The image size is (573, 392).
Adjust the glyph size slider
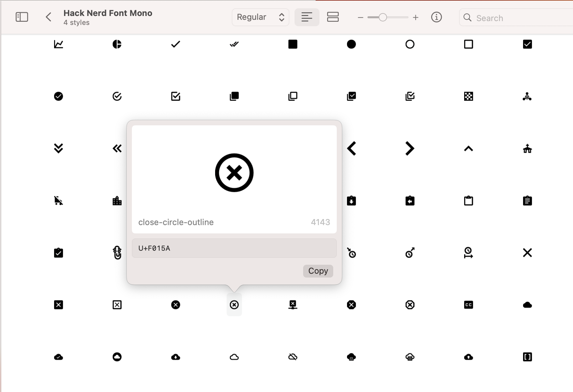[x=383, y=18]
